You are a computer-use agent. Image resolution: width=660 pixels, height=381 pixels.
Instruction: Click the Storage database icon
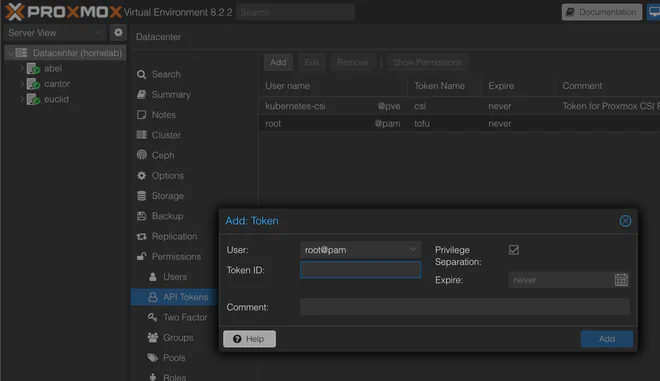coord(141,196)
